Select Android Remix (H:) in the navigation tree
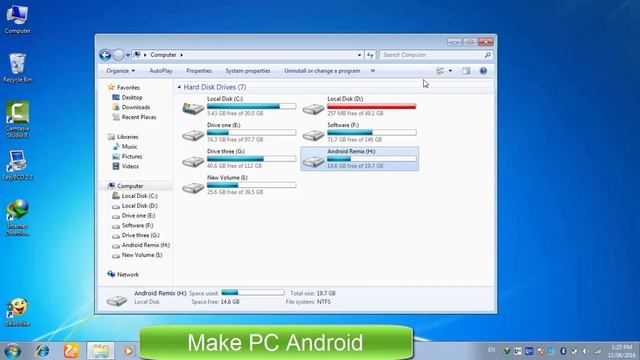The width and height of the screenshot is (640, 360). [146, 245]
